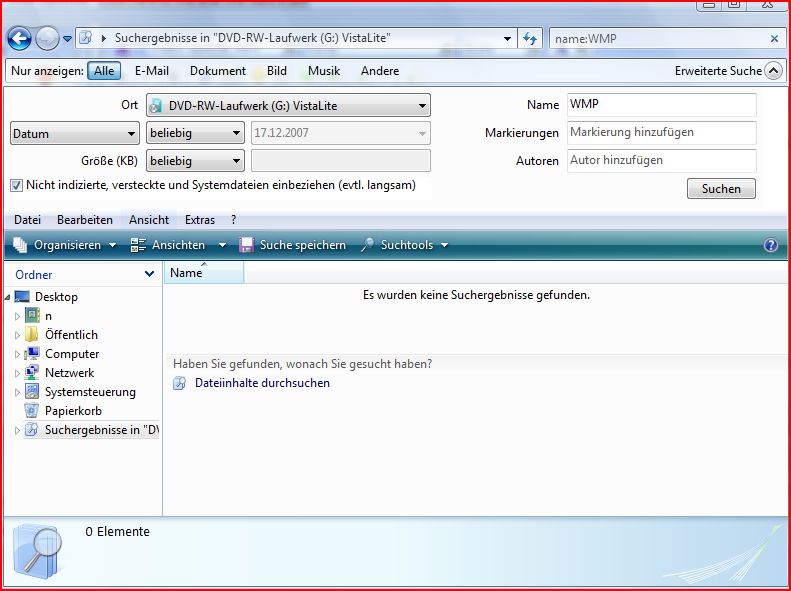791x591 pixels.
Task: Click Suche speichern in toolbar
Action: coord(293,245)
